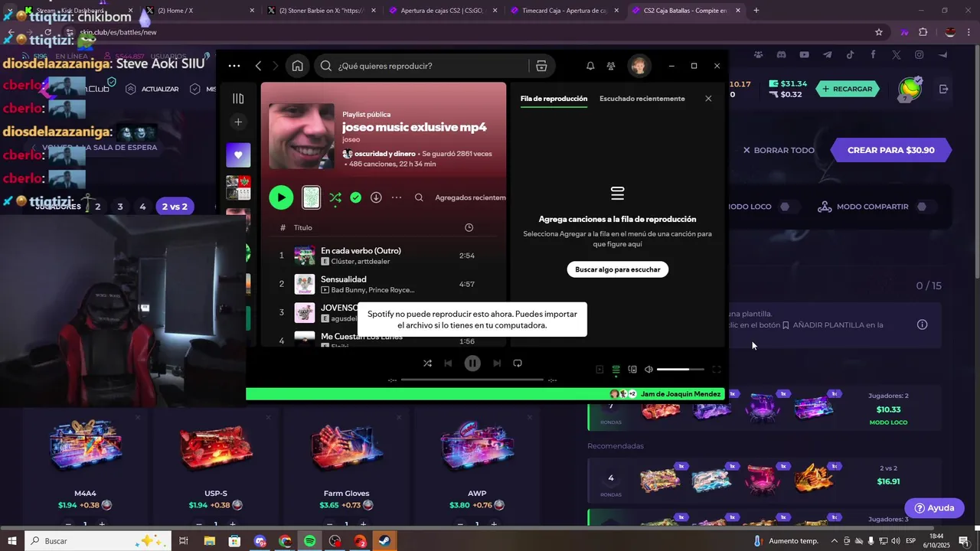This screenshot has width=980, height=551.
Task: Open Spotify browse icon in search bar
Action: pos(541,66)
